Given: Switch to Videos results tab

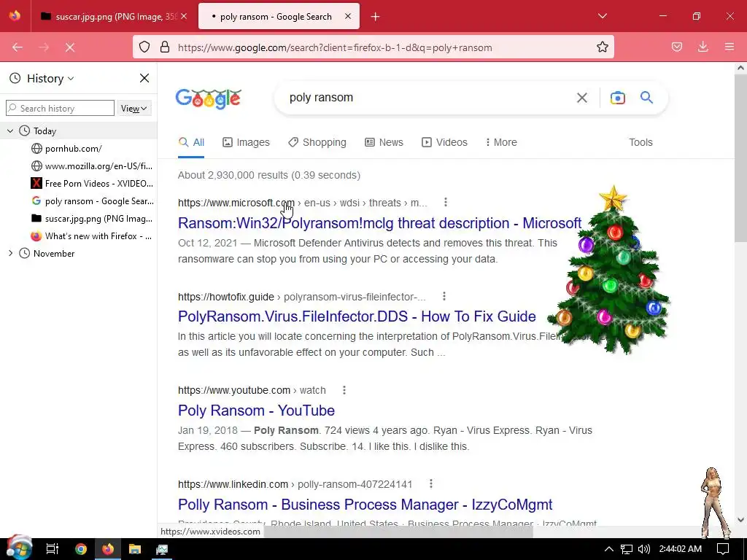Looking at the screenshot, I should tap(444, 142).
